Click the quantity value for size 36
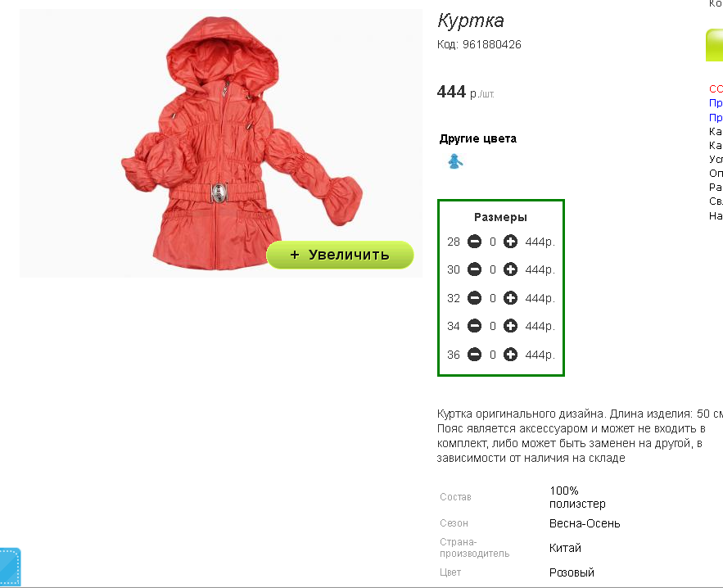723x588 pixels. (492, 355)
